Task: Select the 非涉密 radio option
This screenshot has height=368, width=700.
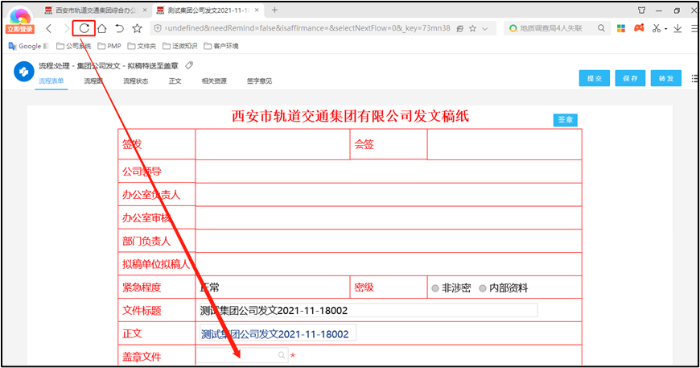Action: tap(435, 289)
